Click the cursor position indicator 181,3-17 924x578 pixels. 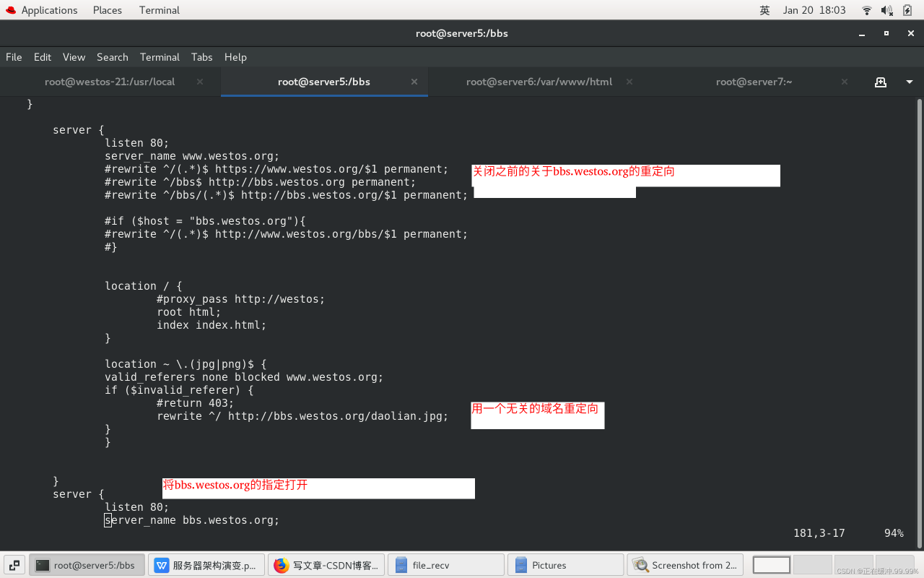[x=819, y=533]
